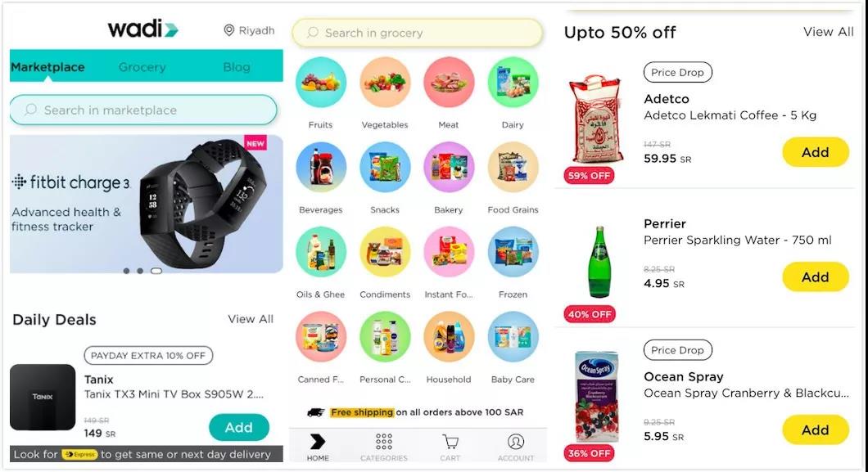868x472 pixels.
Task: Add Perrier Sparkling Water to cart
Action: tap(816, 276)
